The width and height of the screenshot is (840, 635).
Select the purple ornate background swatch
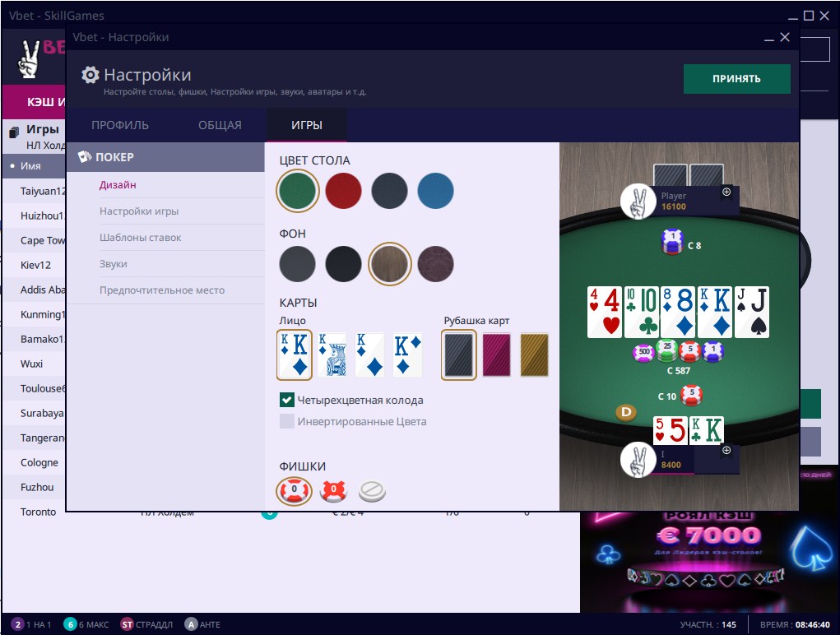(435, 264)
